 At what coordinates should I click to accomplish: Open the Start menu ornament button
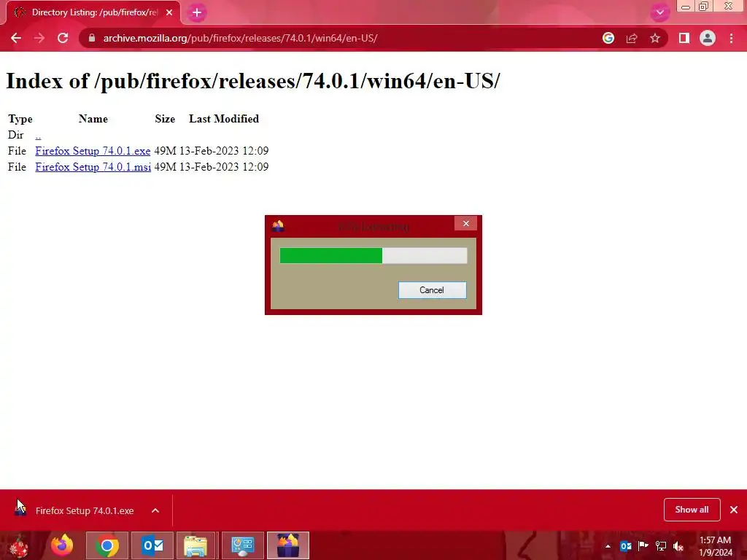(x=19, y=545)
